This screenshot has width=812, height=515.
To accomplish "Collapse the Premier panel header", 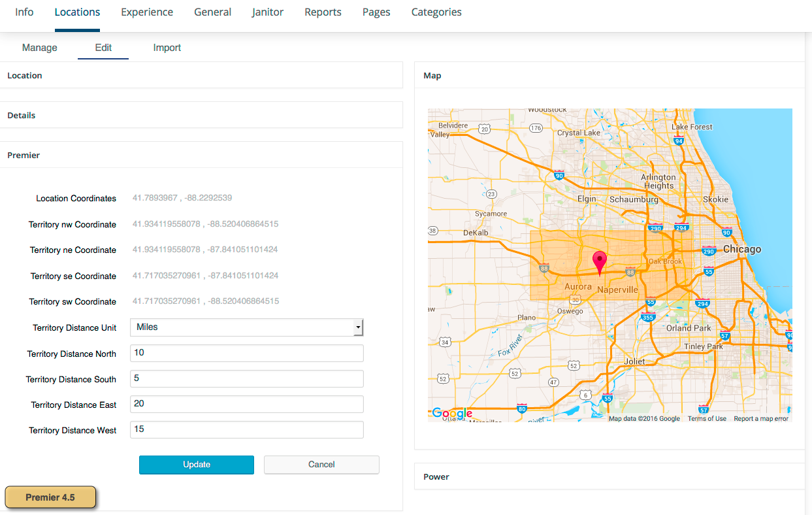I will click(201, 155).
